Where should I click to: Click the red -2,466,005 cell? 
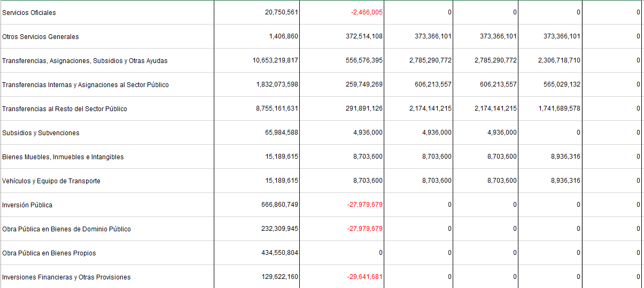(x=342, y=12)
